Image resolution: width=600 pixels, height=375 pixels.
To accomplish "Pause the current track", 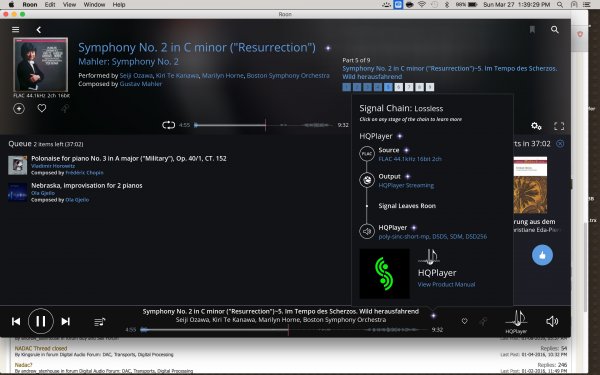I will pos(41,321).
